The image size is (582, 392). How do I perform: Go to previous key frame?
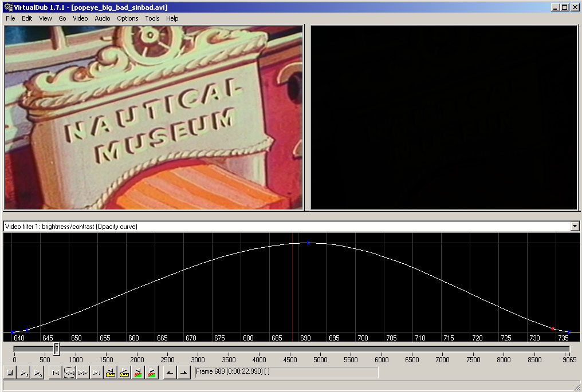point(111,373)
